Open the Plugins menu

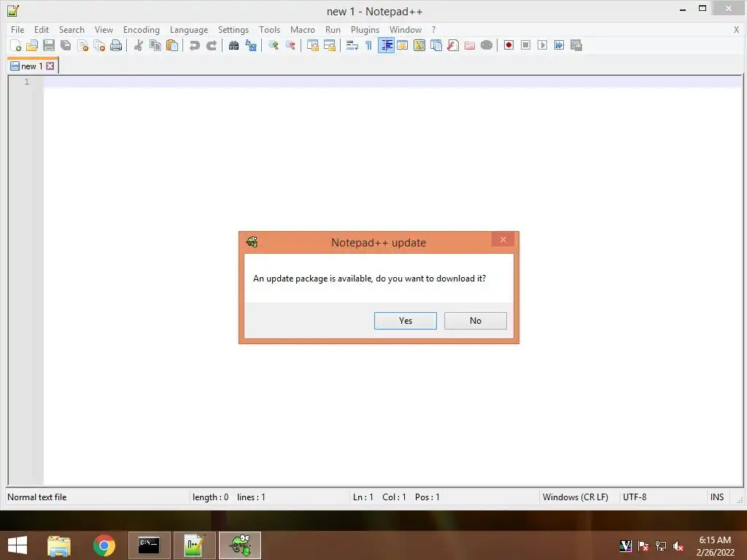coord(365,29)
